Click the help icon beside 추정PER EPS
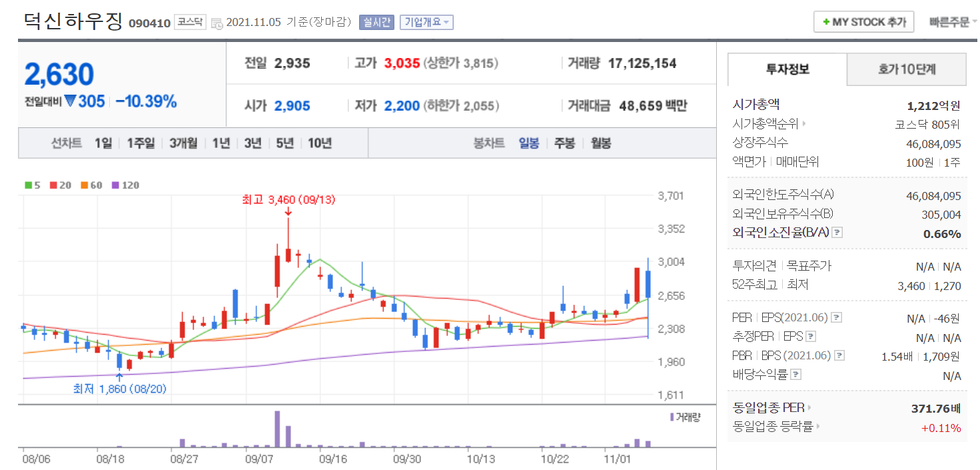The image size is (980, 470). (x=811, y=337)
